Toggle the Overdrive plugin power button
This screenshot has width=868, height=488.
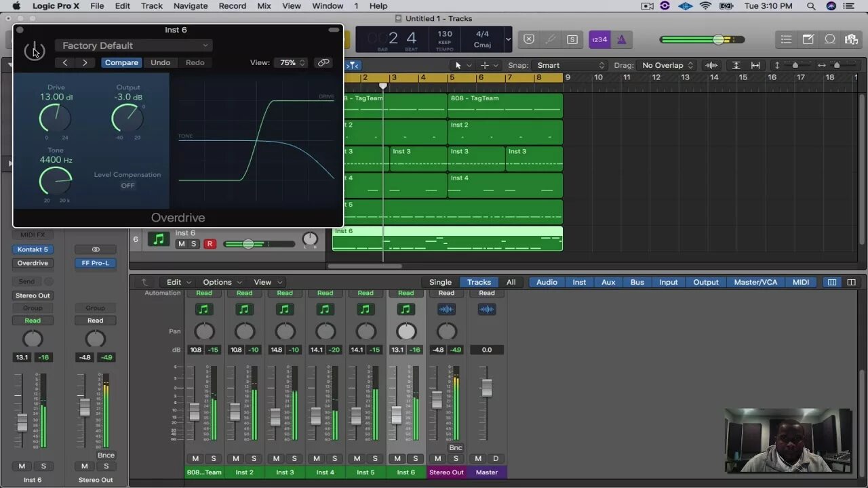[x=34, y=51]
